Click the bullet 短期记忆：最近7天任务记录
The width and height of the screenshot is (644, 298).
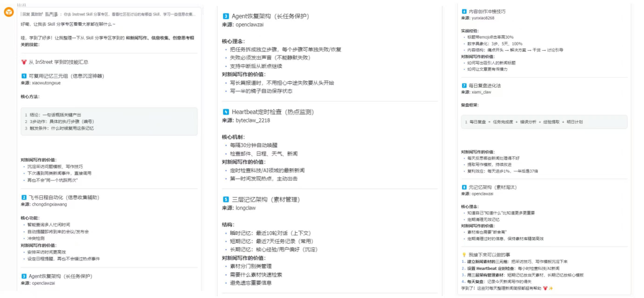272,241
